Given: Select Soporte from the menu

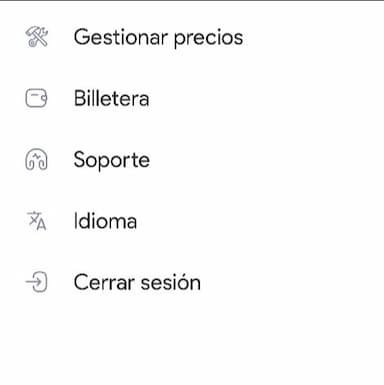Looking at the screenshot, I should (192, 160).
